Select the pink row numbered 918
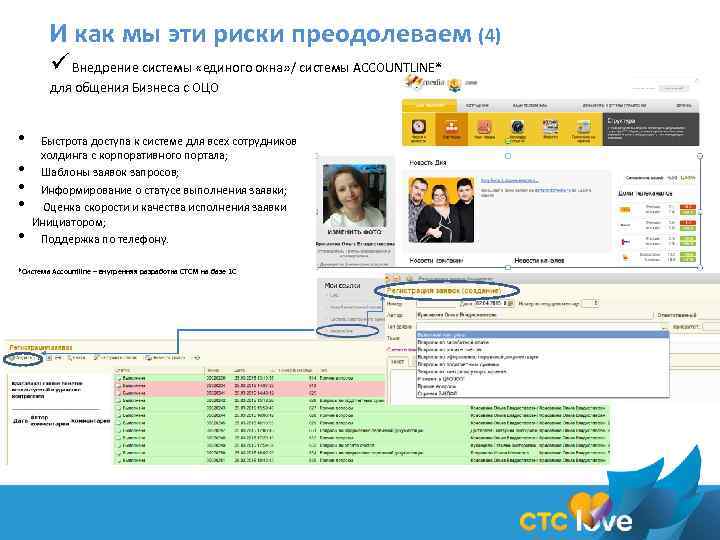 click(249, 386)
